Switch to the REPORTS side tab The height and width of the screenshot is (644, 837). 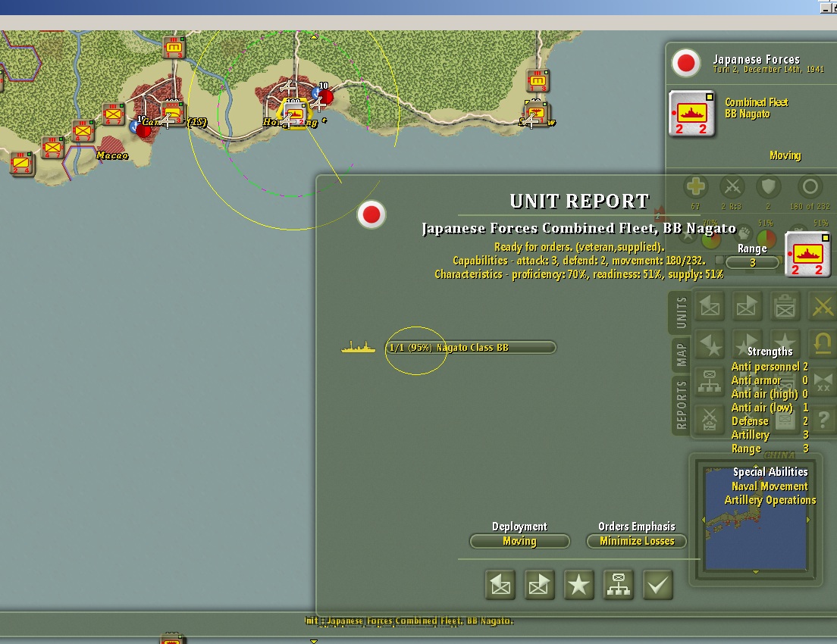[x=681, y=405]
